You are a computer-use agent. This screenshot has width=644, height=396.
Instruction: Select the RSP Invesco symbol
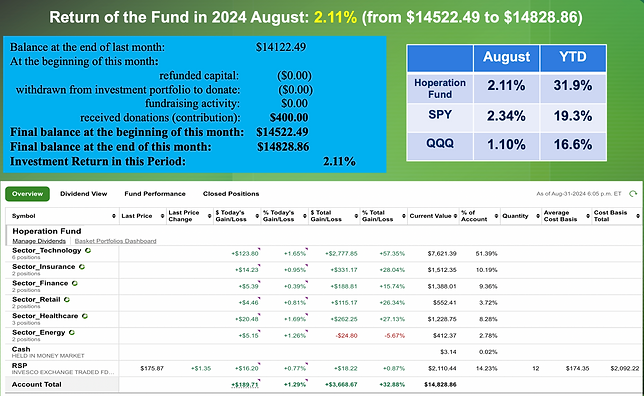[x=20, y=366]
